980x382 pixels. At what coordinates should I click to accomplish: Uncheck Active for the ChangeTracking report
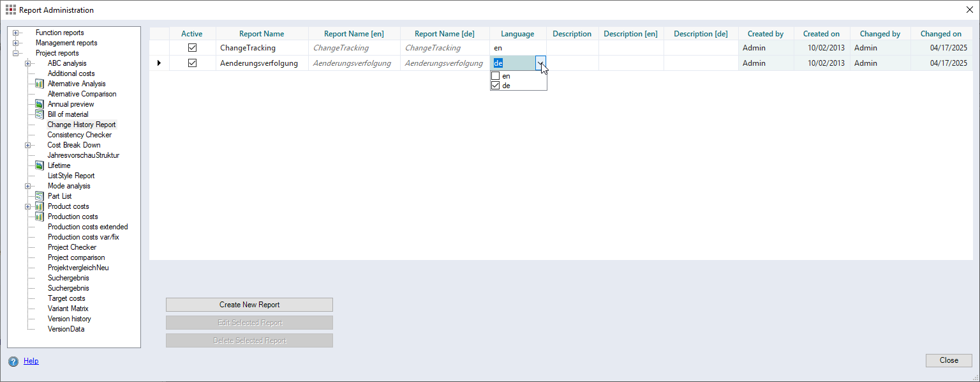pos(192,48)
